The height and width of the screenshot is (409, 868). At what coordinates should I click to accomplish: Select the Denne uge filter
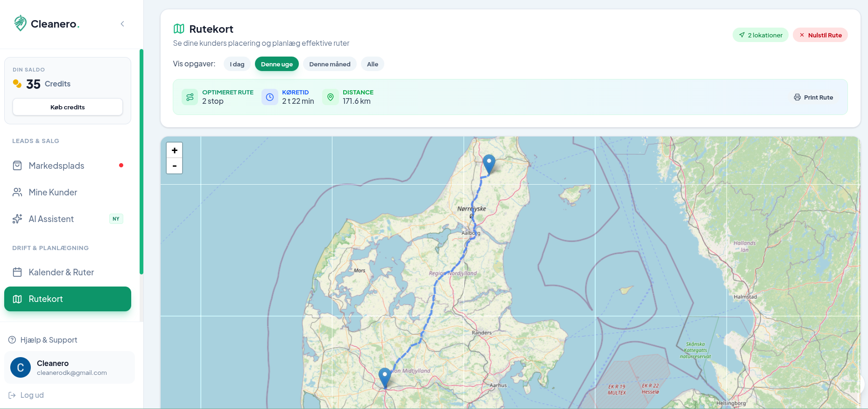(276, 64)
